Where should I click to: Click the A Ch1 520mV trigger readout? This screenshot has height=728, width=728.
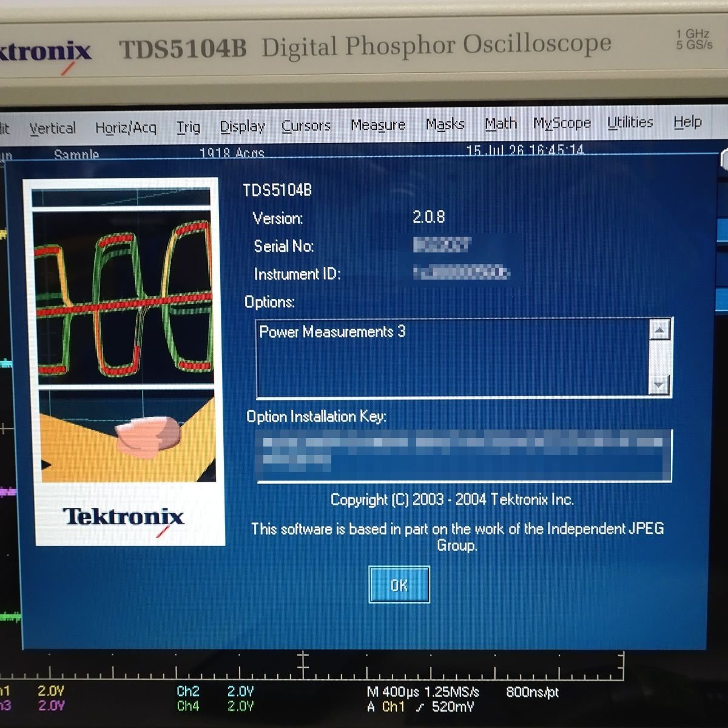click(x=420, y=707)
